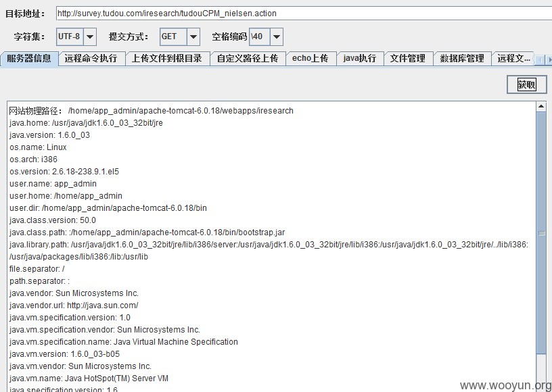Click the scrollbar up arrow in the output panel
The image size is (552, 392).
(541, 106)
